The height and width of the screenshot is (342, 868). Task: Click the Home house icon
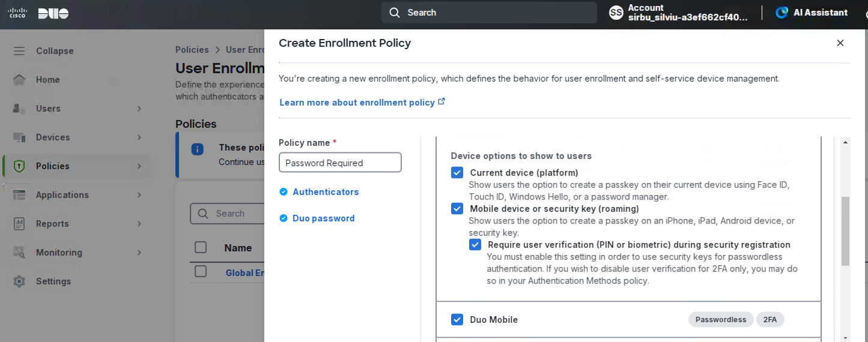pyautogui.click(x=19, y=80)
